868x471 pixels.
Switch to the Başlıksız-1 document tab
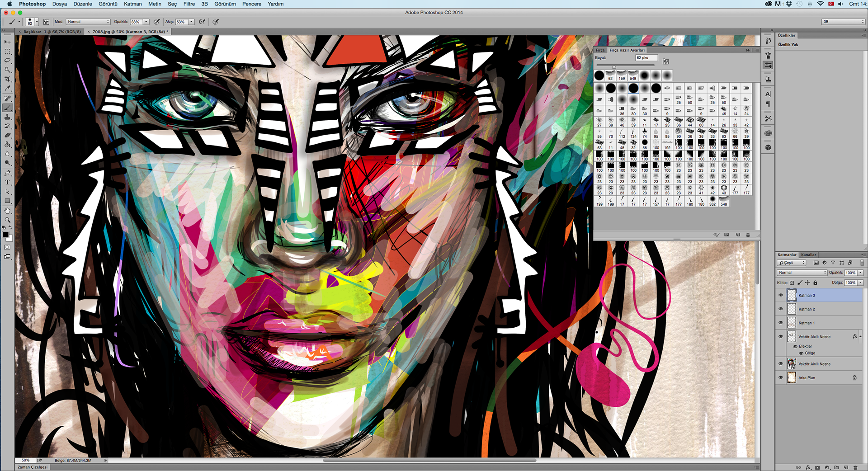pos(52,32)
